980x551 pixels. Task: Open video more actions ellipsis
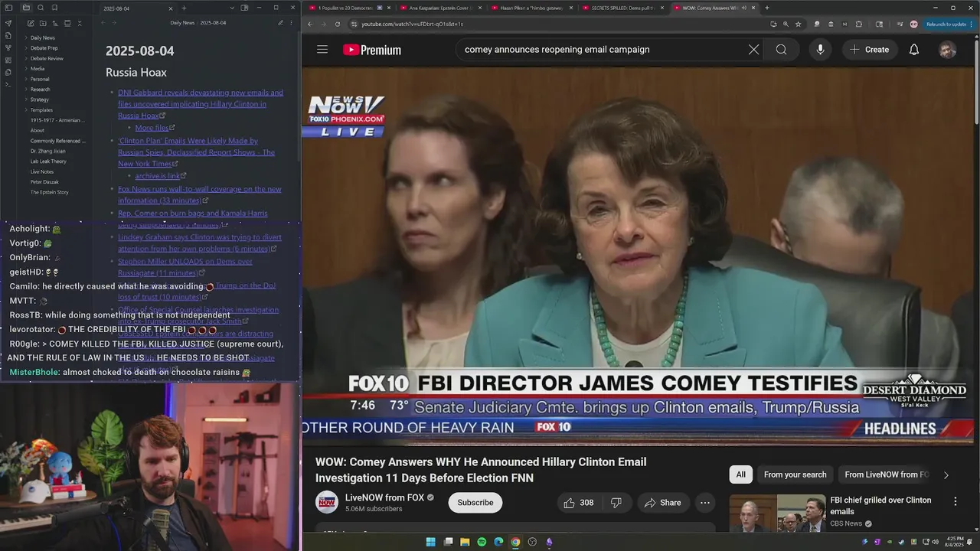pyautogui.click(x=705, y=503)
